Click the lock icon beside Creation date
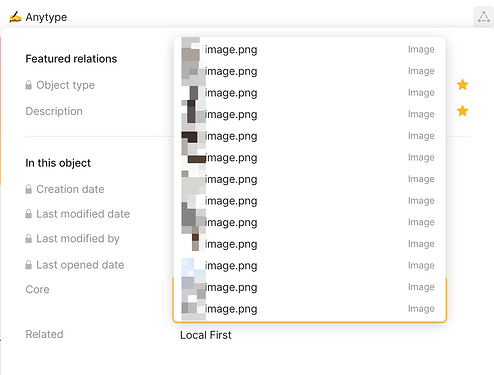Screen dimensions: 494x375 pyautogui.click(x=29, y=189)
